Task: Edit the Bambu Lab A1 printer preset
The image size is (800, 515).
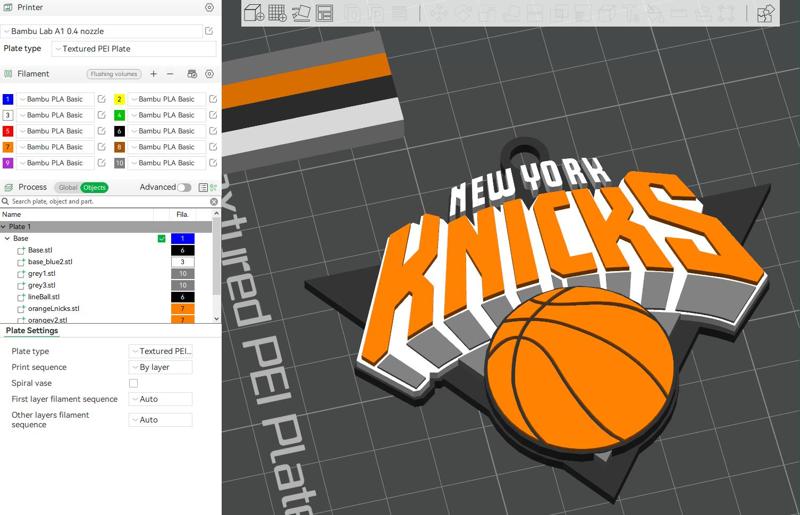Action: click(209, 31)
